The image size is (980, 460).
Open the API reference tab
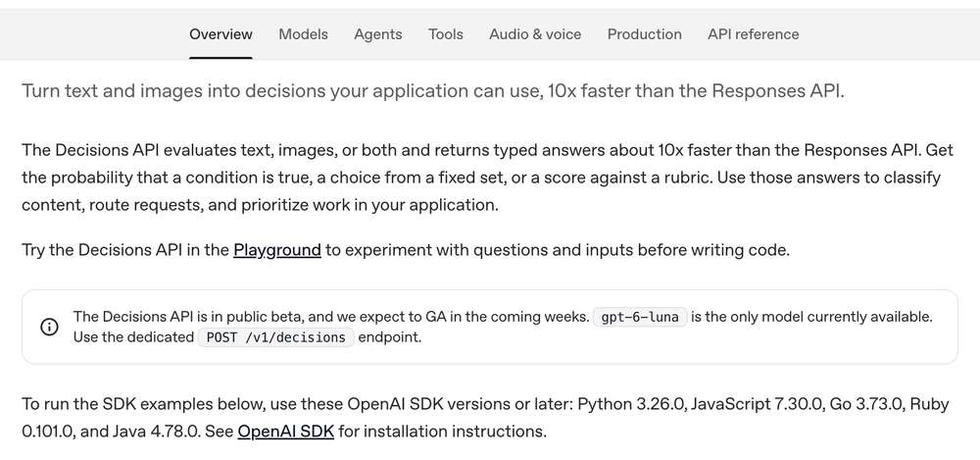(753, 34)
